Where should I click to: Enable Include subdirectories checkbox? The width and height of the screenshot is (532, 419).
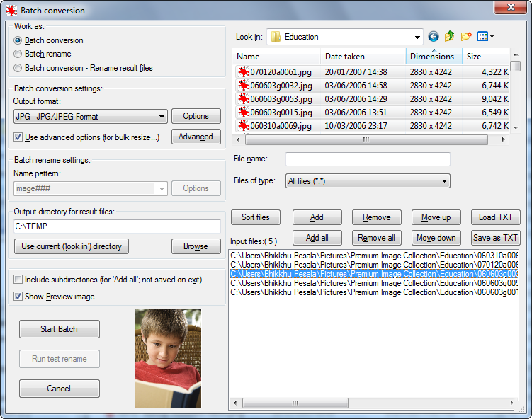coord(18,280)
